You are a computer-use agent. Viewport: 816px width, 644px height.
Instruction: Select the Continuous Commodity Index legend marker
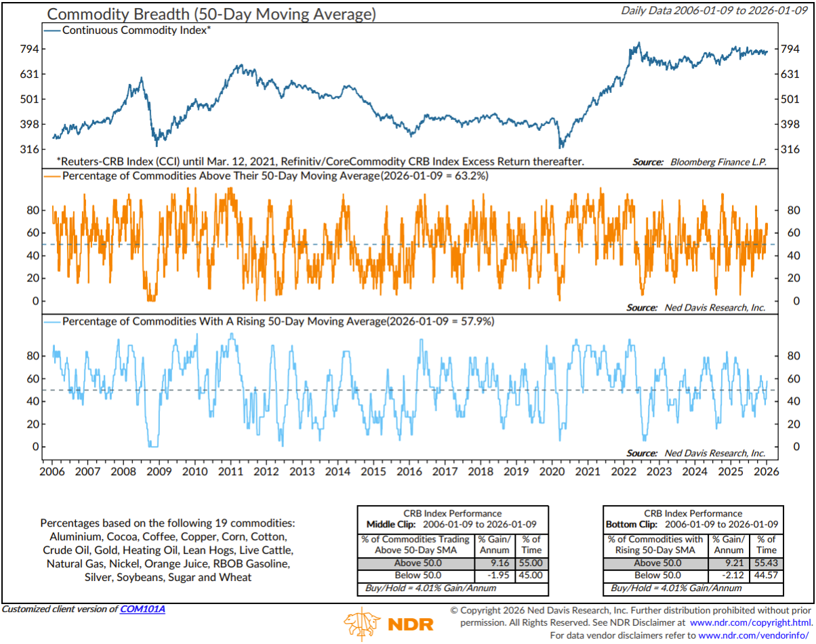[x=52, y=30]
